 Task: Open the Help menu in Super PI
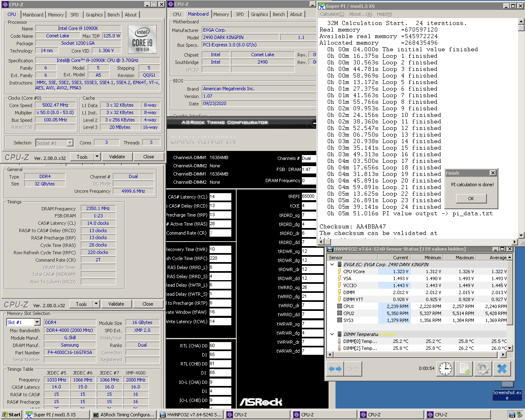click(384, 14)
